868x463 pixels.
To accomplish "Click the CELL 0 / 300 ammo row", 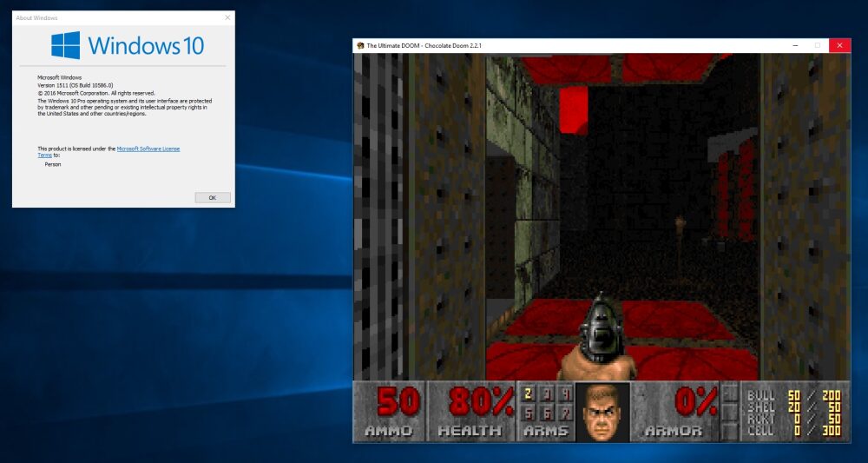I will 794,431.
